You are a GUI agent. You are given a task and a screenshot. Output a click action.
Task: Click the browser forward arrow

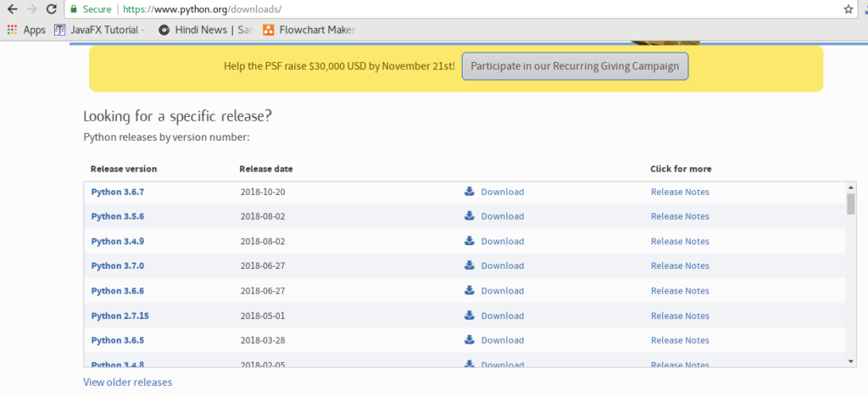[x=32, y=9]
